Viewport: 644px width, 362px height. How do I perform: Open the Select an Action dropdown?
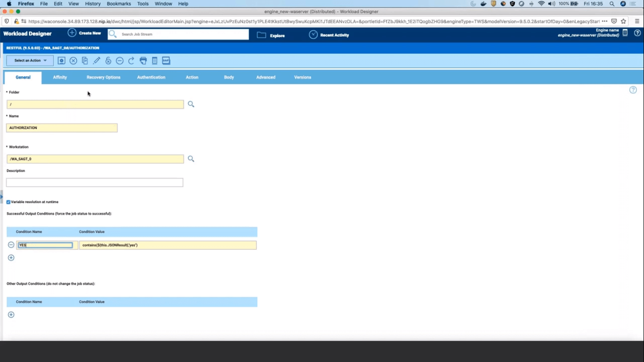(30, 61)
